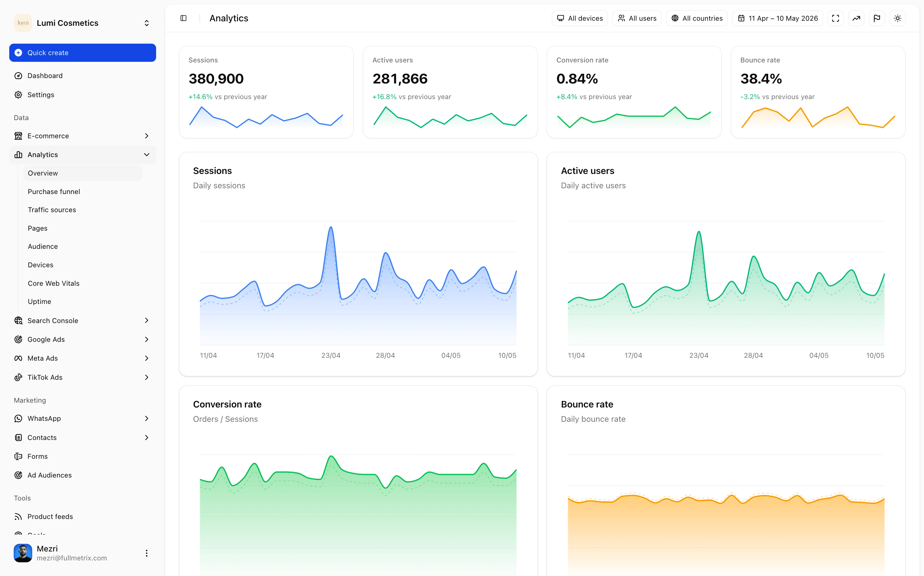924x576 pixels.
Task: Click the people icon in All users
Action: tap(621, 18)
